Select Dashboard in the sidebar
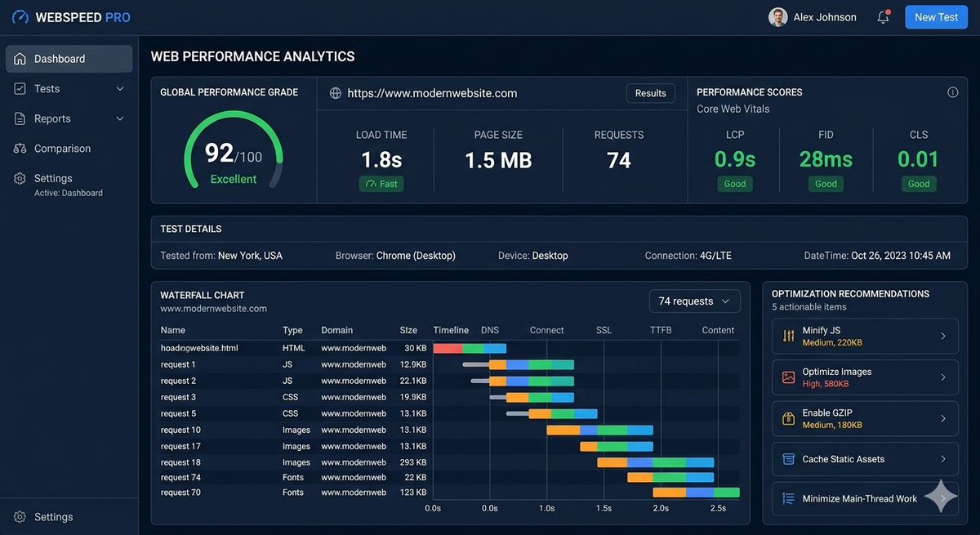Image resolution: width=980 pixels, height=535 pixels. 69,59
